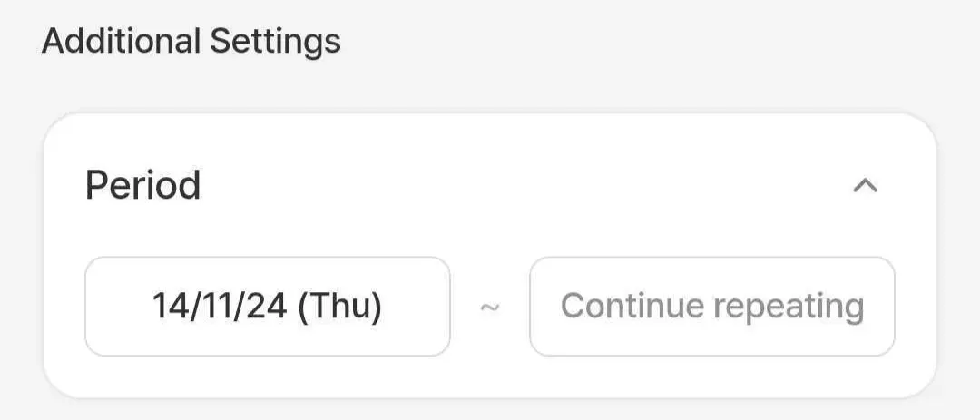Collapse the Period section chevron

click(x=865, y=186)
